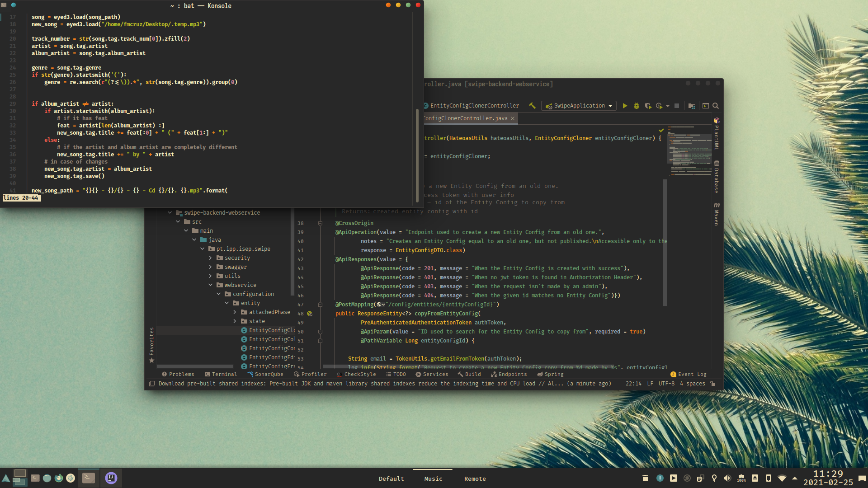Open the Event Log button
The height and width of the screenshot is (488, 868).
pos(689,374)
